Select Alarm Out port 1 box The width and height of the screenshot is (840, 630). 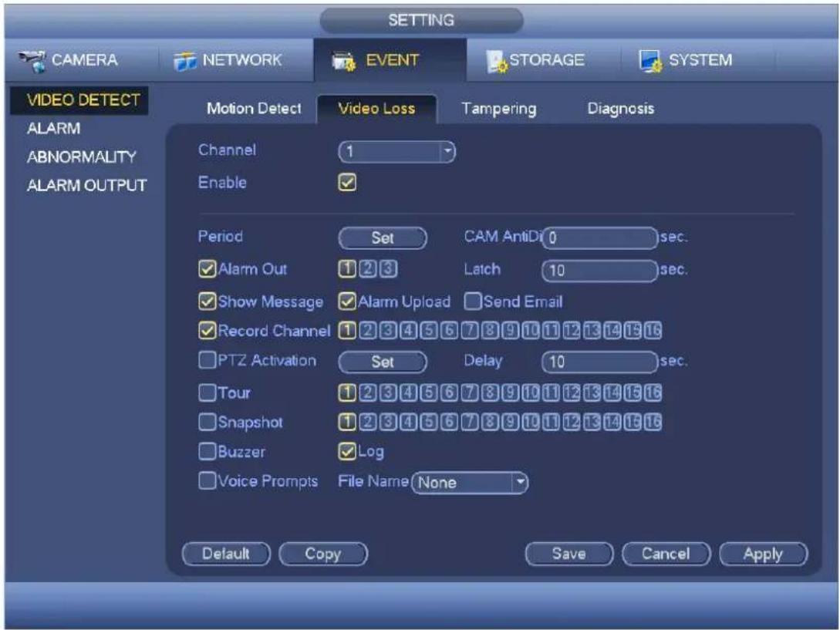coord(346,269)
